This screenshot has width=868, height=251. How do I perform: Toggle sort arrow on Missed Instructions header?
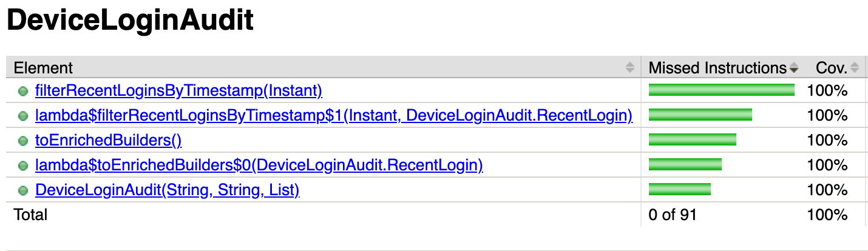coord(793,67)
